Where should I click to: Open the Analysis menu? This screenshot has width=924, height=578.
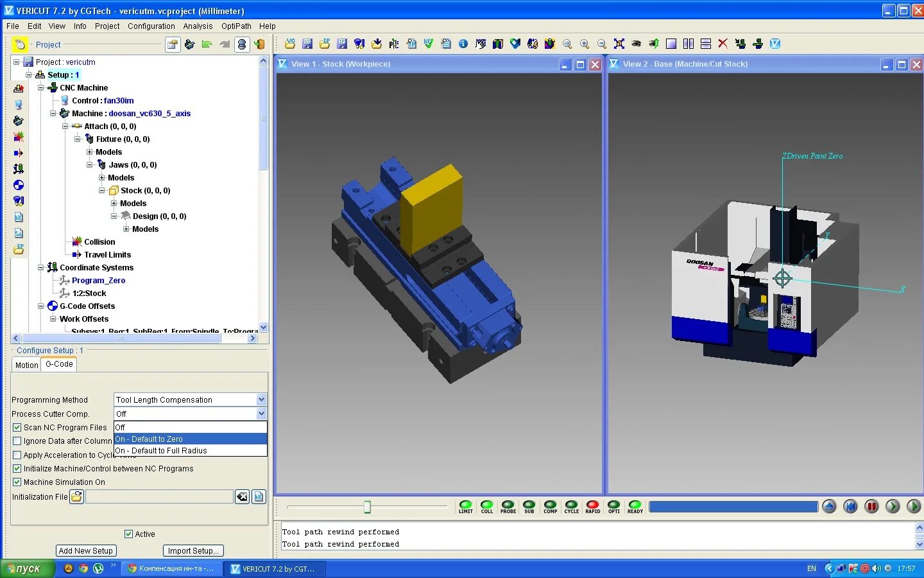pyautogui.click(x=198, y=26)
